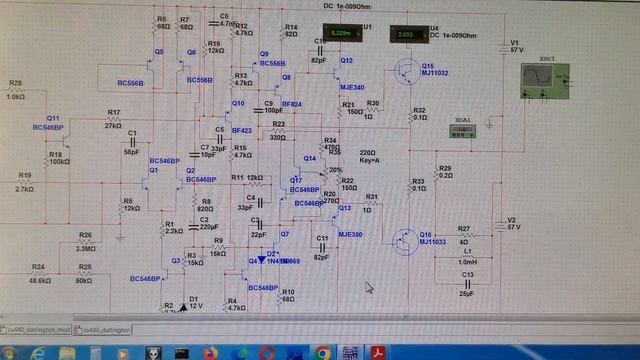Select the R29 0.2Ω resistor label

[445, 172]
